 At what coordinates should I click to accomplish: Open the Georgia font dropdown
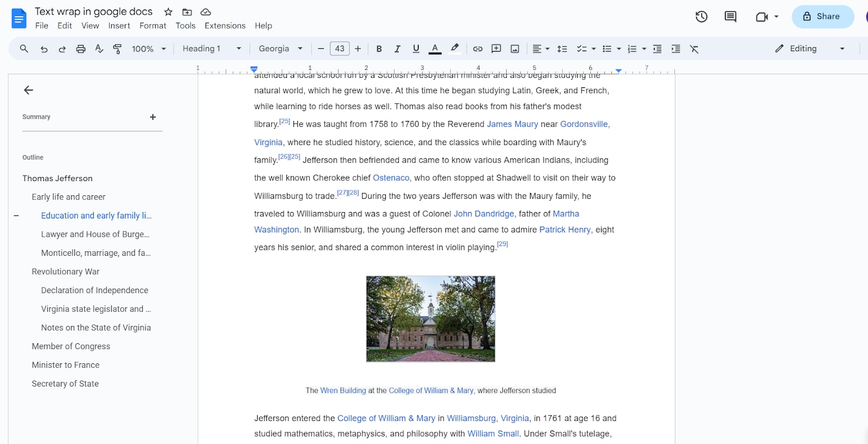280,49
